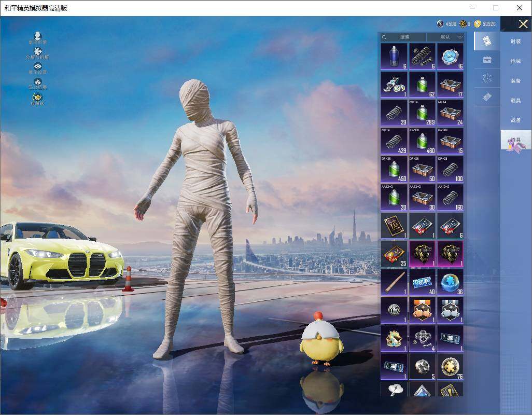Toggle the eye-shaped display settings icon
Viewport: 532px width, 415px height.
coord(38,66)
